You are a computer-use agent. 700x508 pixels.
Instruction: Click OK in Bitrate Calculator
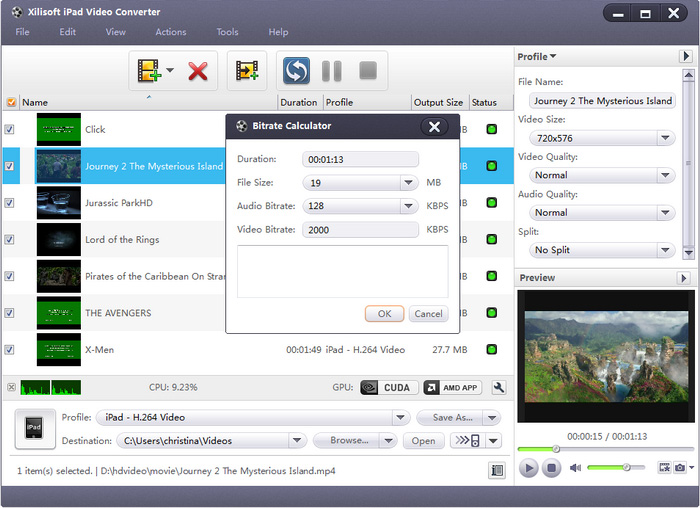384,314
